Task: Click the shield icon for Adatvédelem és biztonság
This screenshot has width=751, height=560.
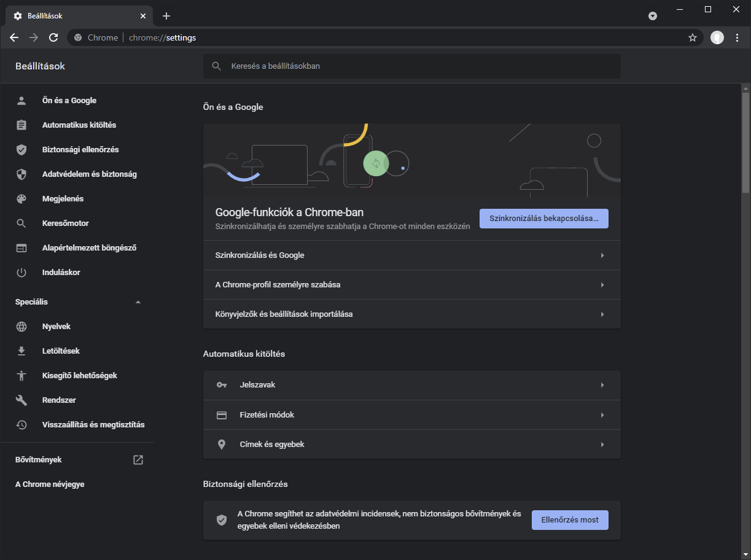Action: (x=21, y=174)
